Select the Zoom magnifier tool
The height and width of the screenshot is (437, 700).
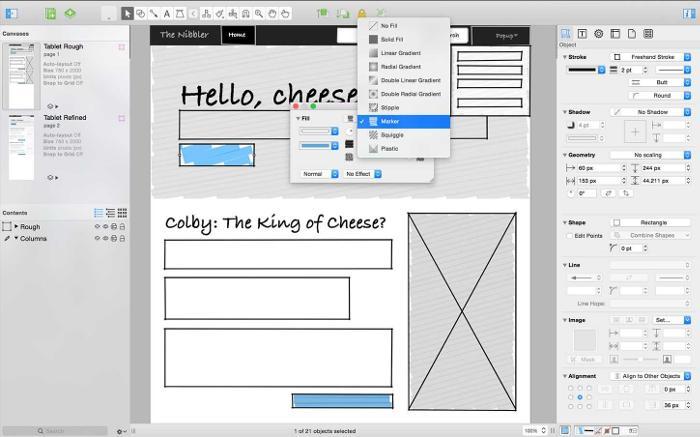[259, 14]
